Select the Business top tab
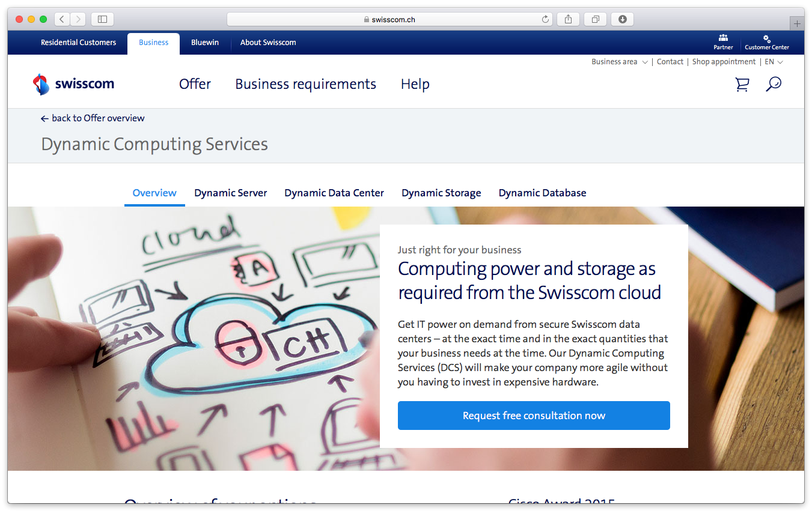This screenshot has width=812, height=511. tap(153, 43)
